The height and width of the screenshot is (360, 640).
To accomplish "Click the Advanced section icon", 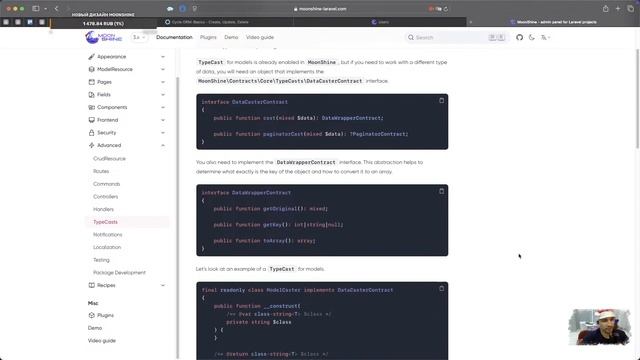I will (91, 145).
